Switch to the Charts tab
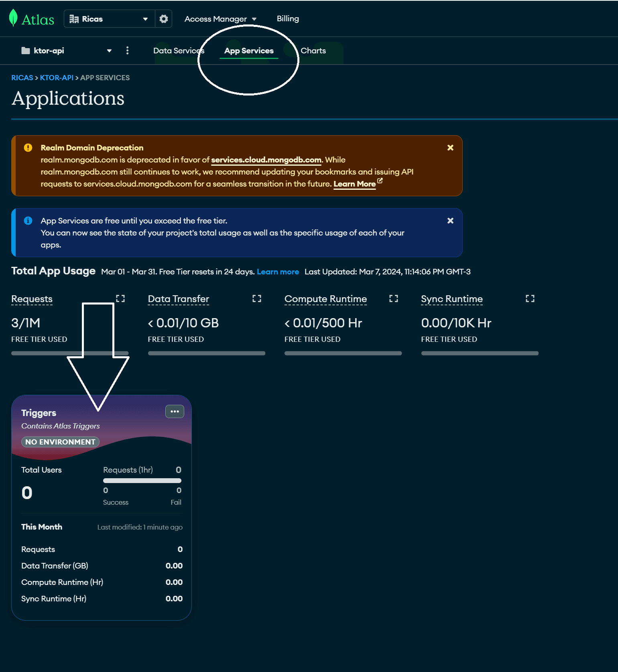The width and height of the screenshot is (618, 672). point(313,51)
